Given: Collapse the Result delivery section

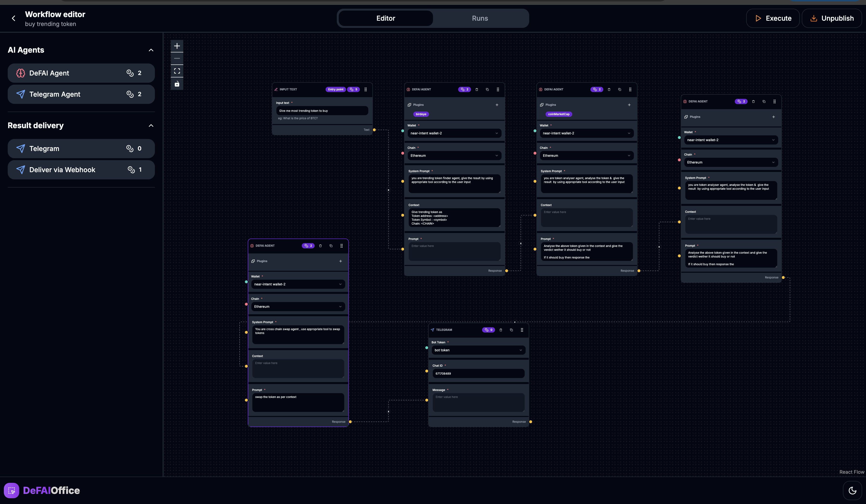Looking at the screenshot, I should click(151, 126).
